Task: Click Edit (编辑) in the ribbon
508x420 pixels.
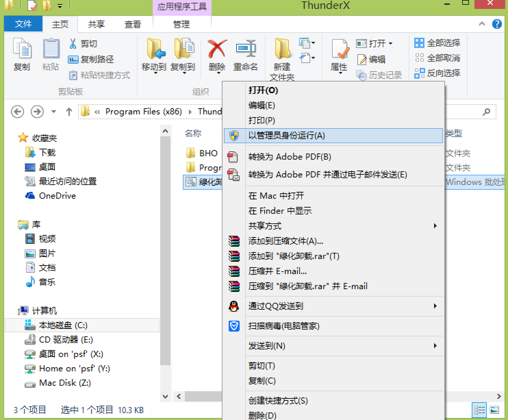Action: [371, 59]
